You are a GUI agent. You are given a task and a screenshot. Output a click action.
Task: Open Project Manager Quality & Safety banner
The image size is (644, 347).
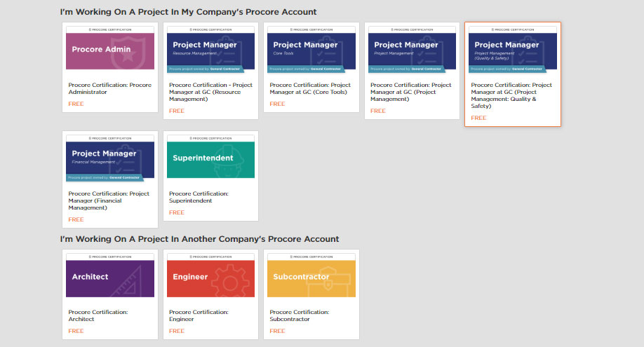513,50
